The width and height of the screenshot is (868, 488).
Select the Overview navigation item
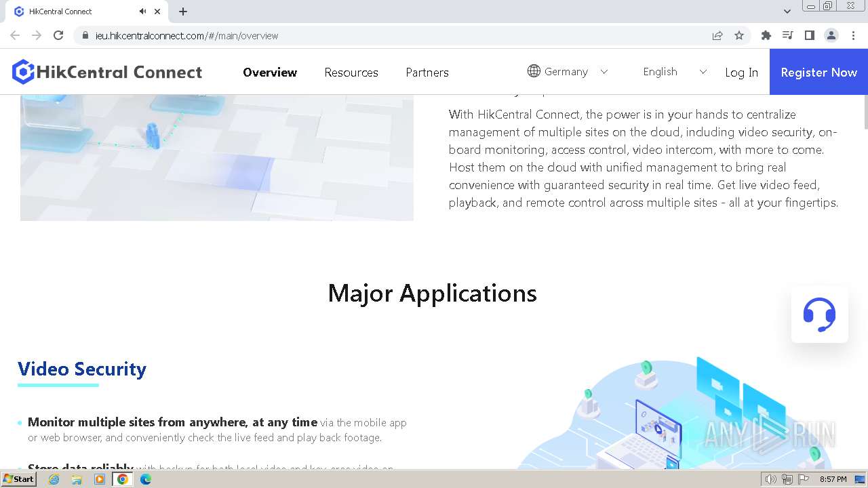click(x=270, y=72)
